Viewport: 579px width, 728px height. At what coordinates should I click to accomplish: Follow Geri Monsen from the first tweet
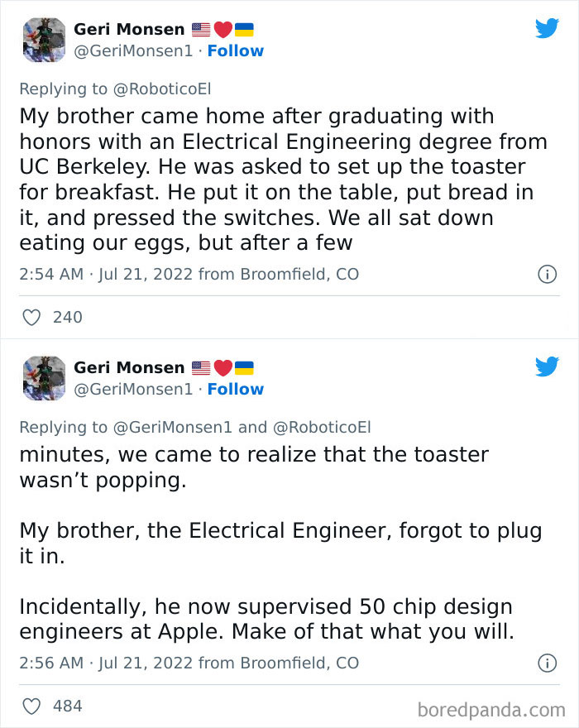coord(237,50)
